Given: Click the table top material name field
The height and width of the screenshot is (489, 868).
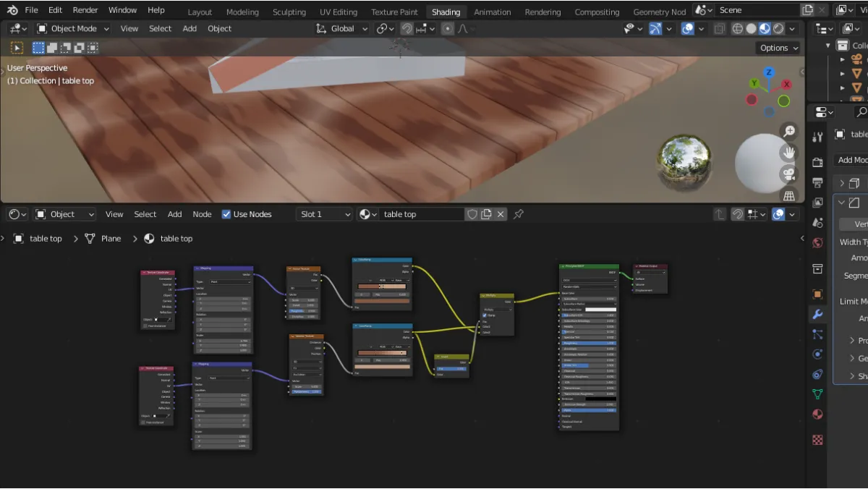Looking at the screenshot, I should (422, 214).
